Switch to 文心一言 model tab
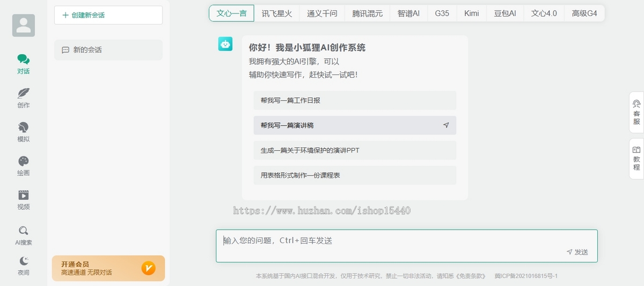This screenshot has height=286, width=644. pyautogui.click(x=231, y=13)
